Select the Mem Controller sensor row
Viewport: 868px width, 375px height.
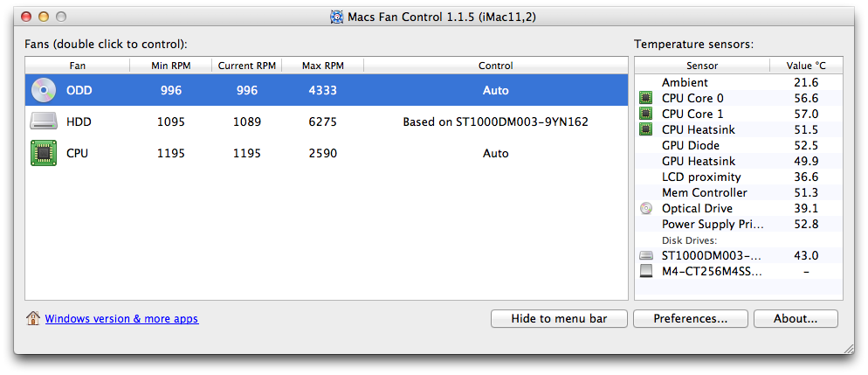pos(739,193)
